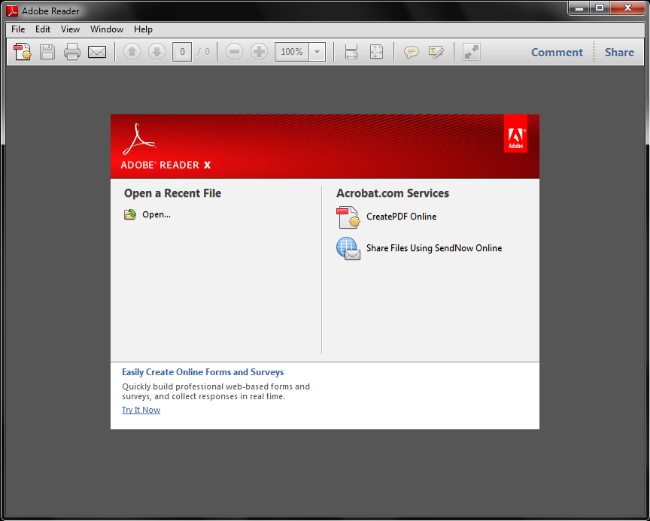
Task: Click the Create PDF online toolbar icon
Action: tap(22, 52)
